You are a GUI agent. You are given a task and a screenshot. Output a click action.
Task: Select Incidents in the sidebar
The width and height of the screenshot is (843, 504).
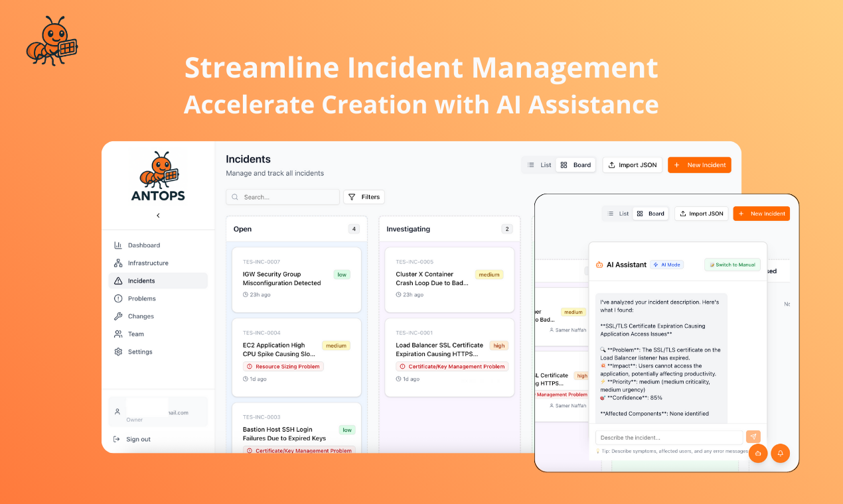(x=158, y=281)
